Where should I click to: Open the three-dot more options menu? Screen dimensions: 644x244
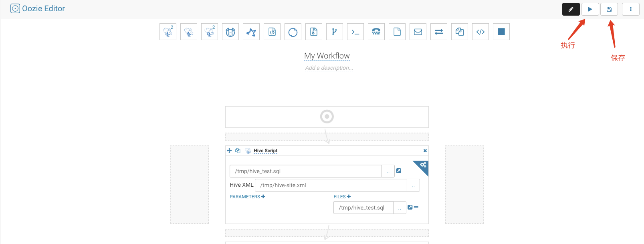tap(631, 9)
